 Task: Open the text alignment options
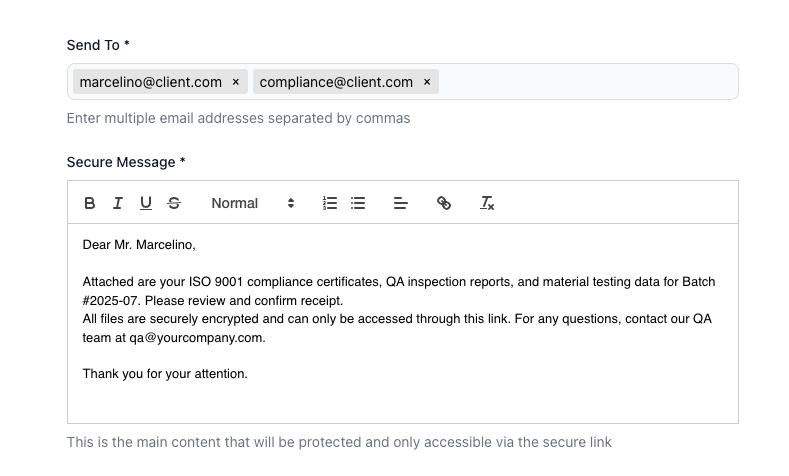click(401, 203)
